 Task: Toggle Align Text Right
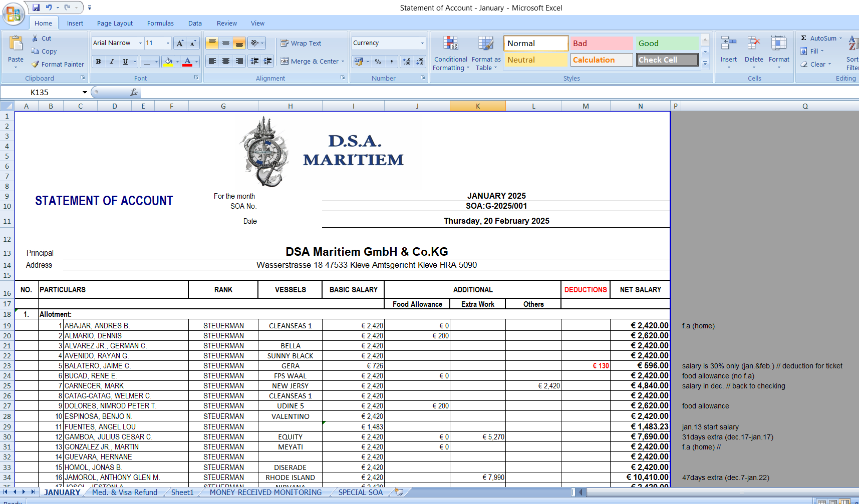click(239, 61)
